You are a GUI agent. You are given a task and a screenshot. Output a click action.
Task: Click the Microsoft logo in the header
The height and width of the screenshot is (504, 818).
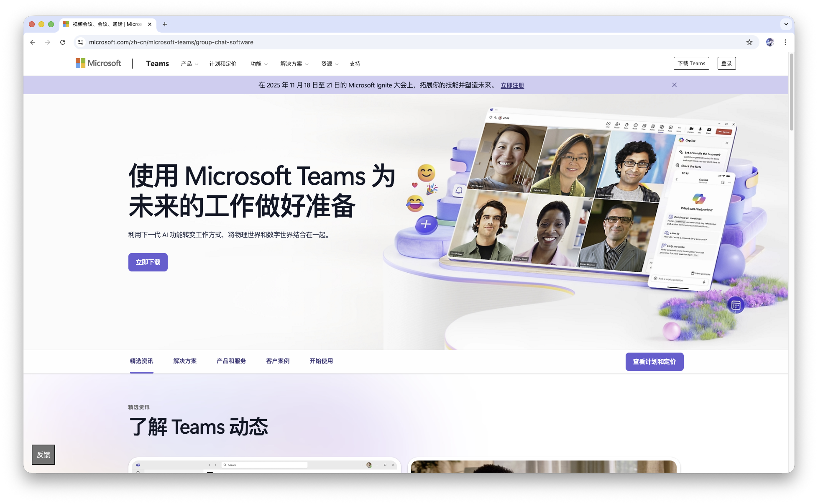point(98,63)
